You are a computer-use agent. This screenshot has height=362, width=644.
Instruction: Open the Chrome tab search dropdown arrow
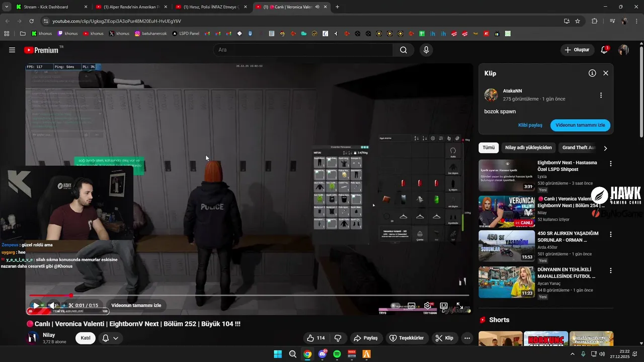pyautogui.click(x=7, y=7)
